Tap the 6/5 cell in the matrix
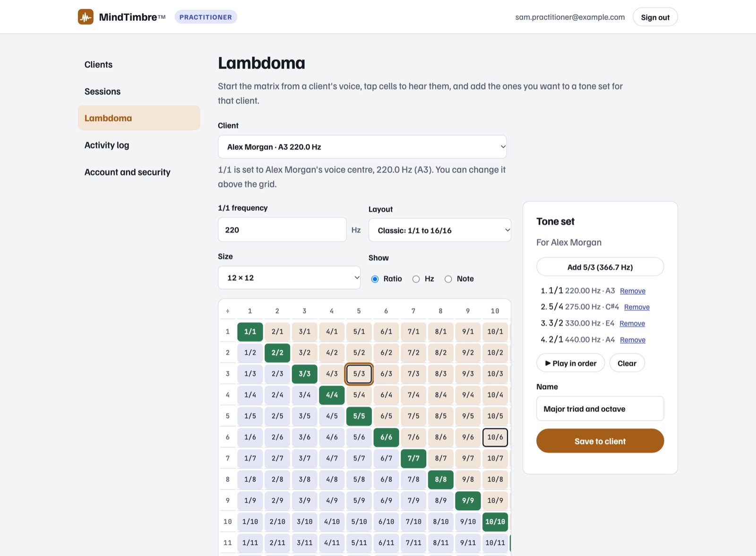Screen dimensions: 756x556 (x=387, y=416)
